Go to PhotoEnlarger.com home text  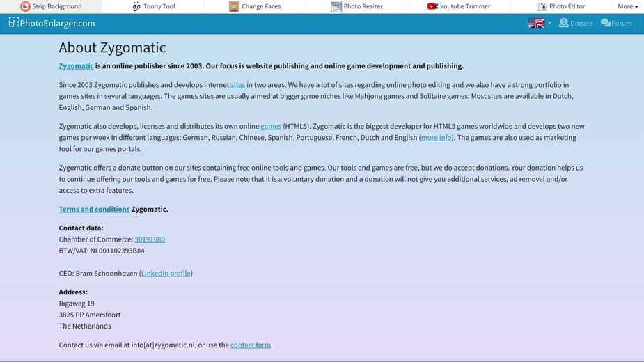pyautogui.click(x=57, y=24)
